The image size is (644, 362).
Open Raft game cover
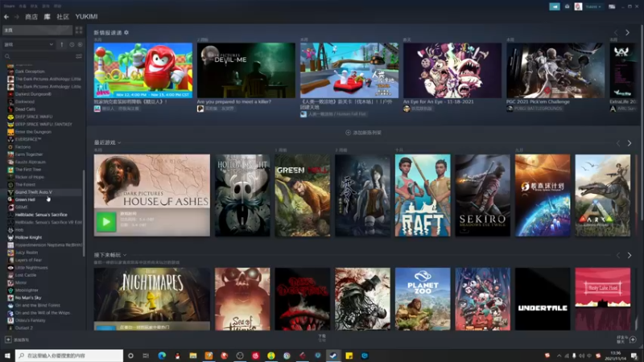[x=423, y=195]
